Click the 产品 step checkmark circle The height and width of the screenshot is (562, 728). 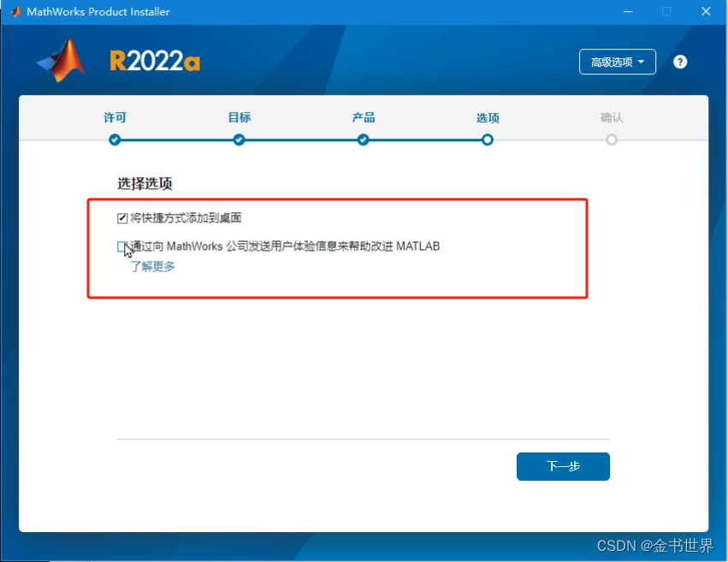363,139
